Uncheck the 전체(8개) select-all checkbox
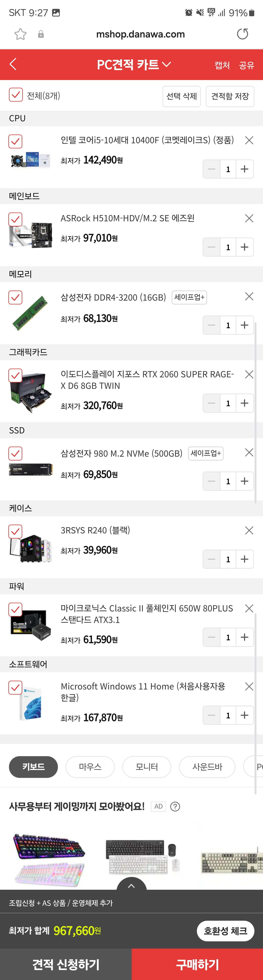The height and width of the screenshot is (980, 263). tap(16, 95)
